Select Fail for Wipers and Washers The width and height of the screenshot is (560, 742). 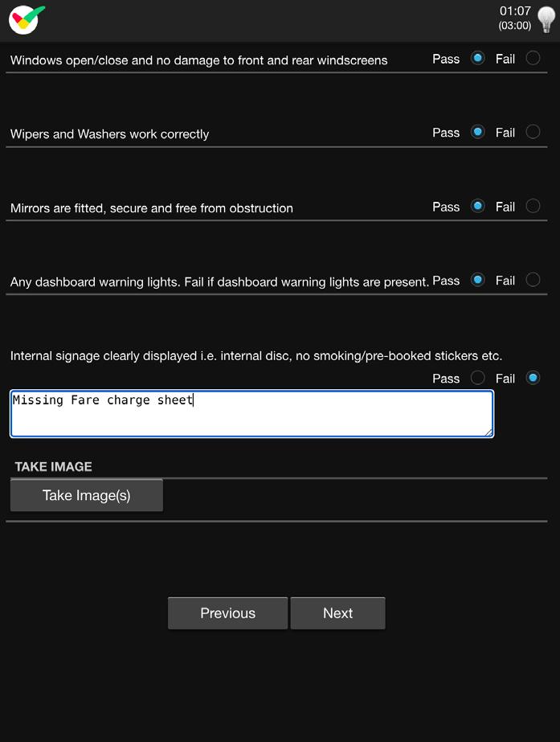(x=533, y=132)
